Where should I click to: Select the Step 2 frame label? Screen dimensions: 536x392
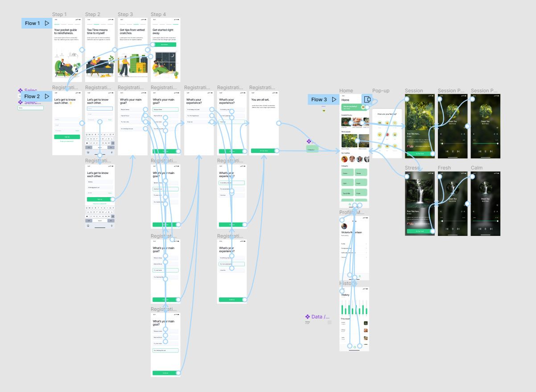point(93,15)
